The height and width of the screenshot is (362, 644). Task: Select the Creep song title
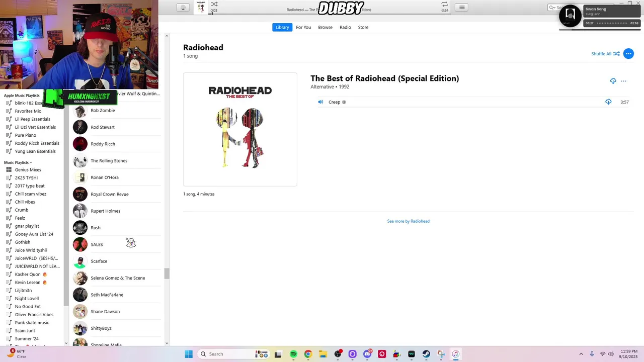pos(334,102)
